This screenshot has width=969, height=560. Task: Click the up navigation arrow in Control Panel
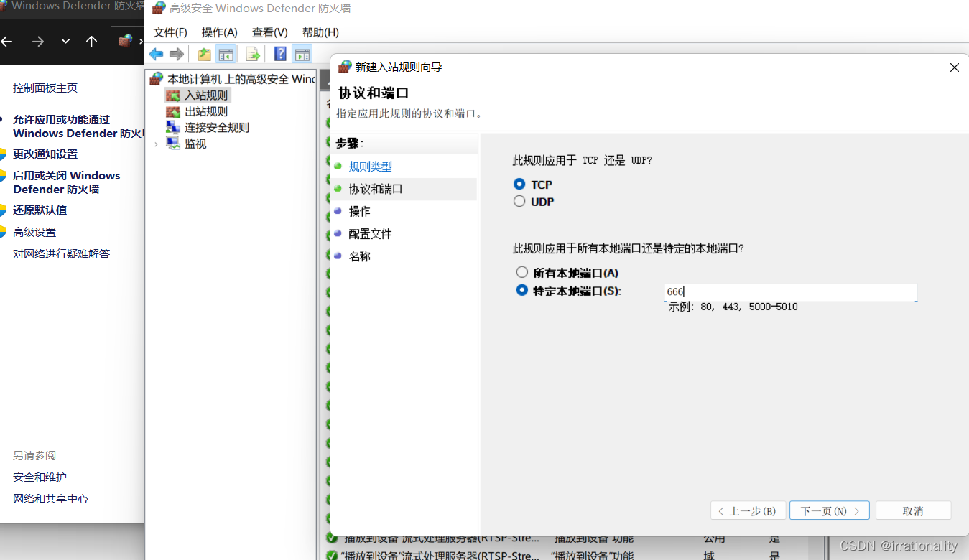pos(91,42)
